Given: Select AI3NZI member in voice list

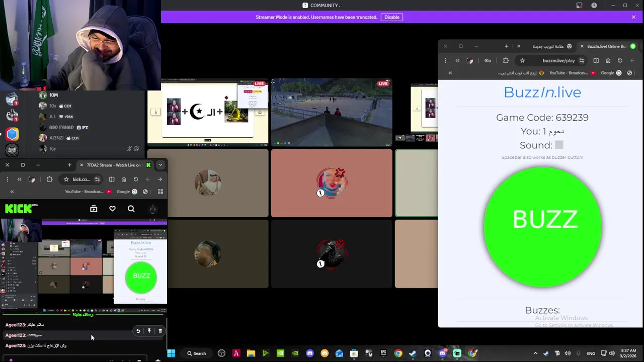Looking at the screenshot, I should (x=63, y=138).
